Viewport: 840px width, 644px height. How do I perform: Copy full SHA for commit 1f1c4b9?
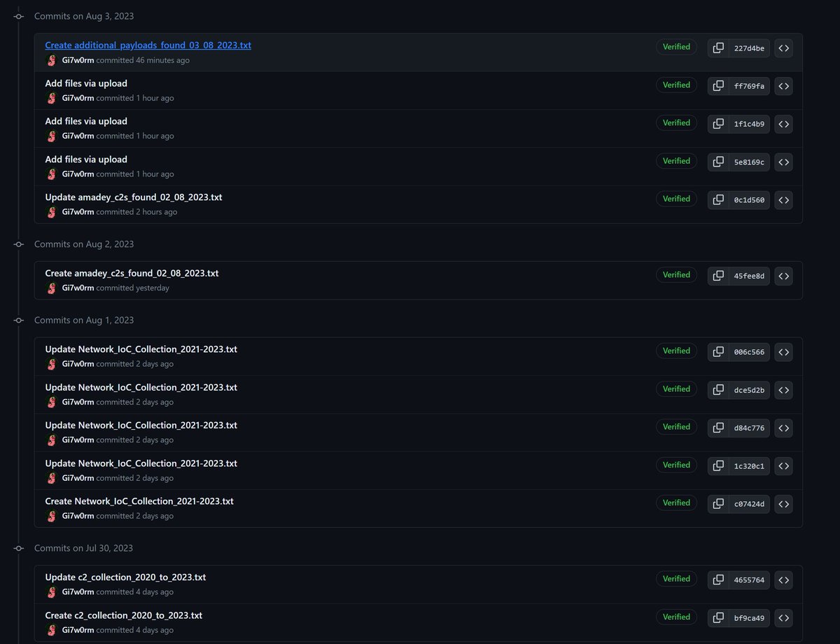[718, 124]
